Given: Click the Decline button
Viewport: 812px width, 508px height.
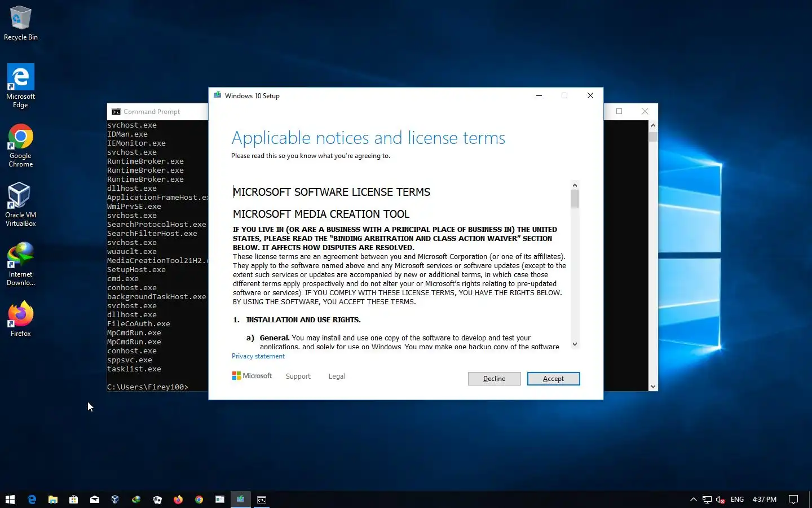Looking at the screenshot, I should coord(494,379).
